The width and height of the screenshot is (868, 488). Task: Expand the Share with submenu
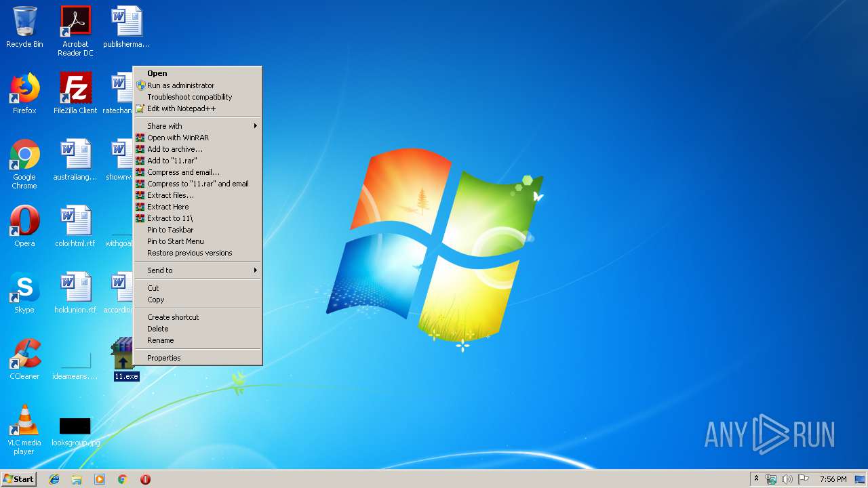(x=197, y=126)
